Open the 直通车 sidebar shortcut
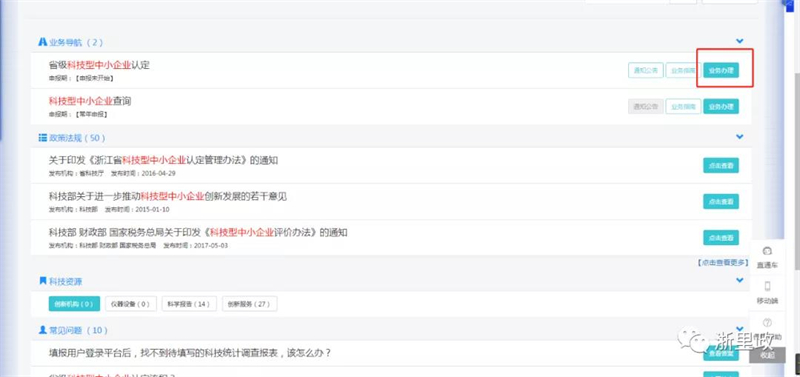Viewport: 800px width, 377px height. [767, 258]
